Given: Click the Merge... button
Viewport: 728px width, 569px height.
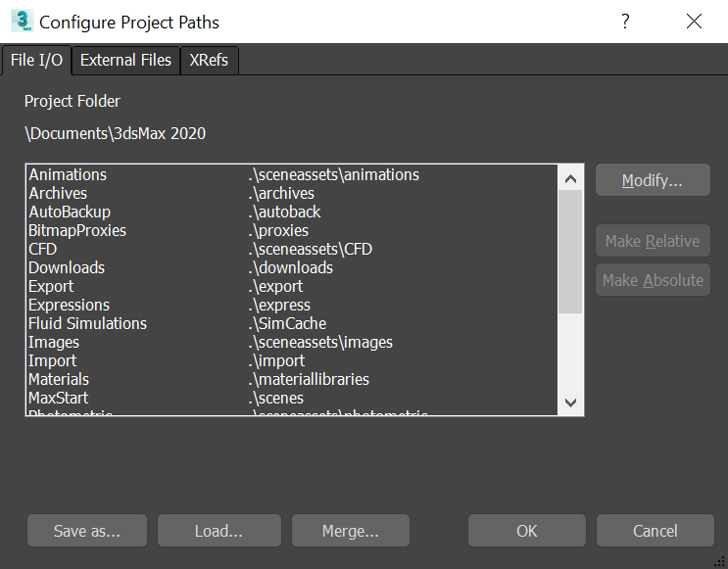Looking at the screenshot, I should (351, 531).
